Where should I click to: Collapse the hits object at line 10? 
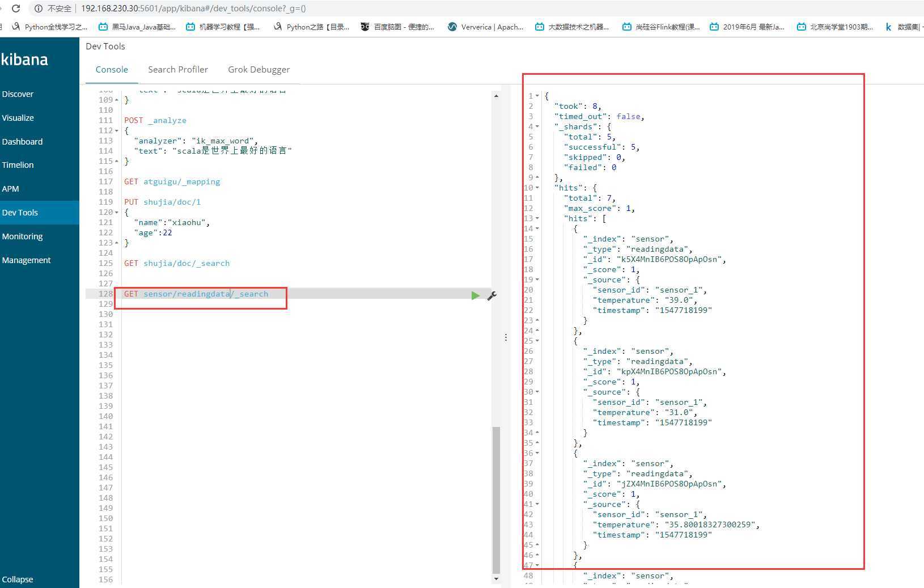(537, 188)
